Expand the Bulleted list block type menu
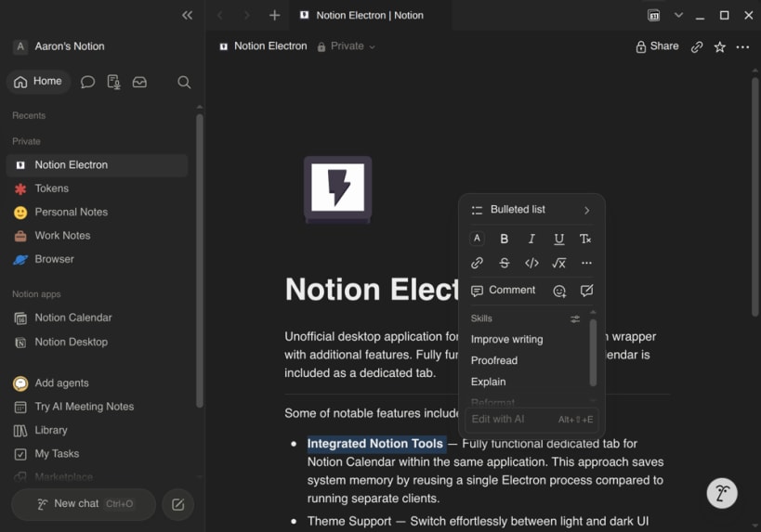The height and width of the screenshot is (532, 761). tap(531, 210)
